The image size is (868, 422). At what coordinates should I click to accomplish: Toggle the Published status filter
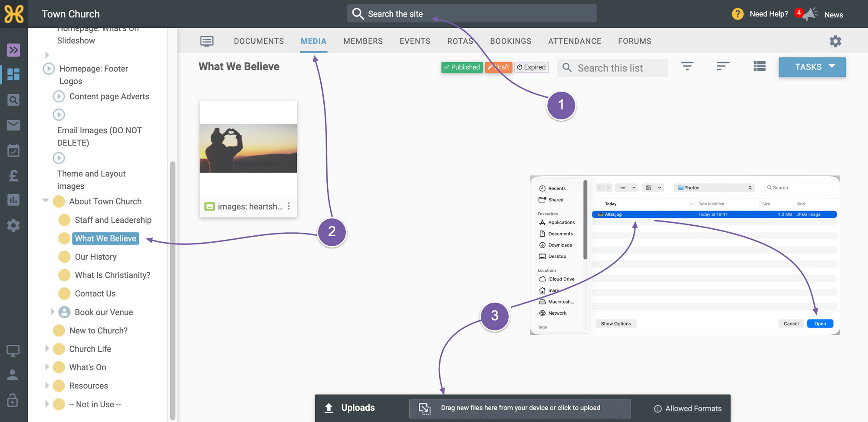[462, 67]
